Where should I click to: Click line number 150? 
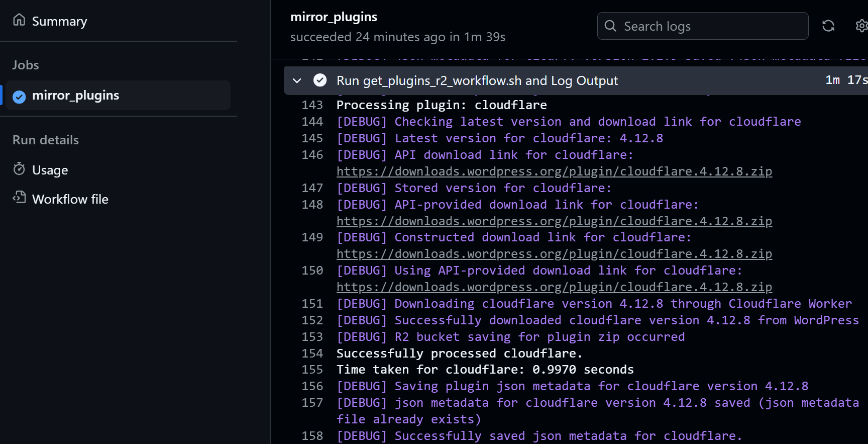pos(312,271)
